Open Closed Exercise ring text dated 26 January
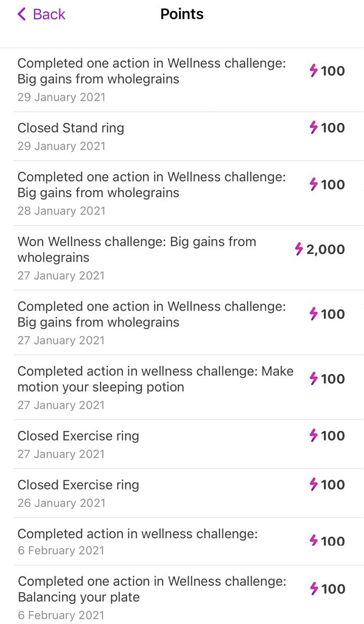This screenshot has width=364, height=624. 78,485
